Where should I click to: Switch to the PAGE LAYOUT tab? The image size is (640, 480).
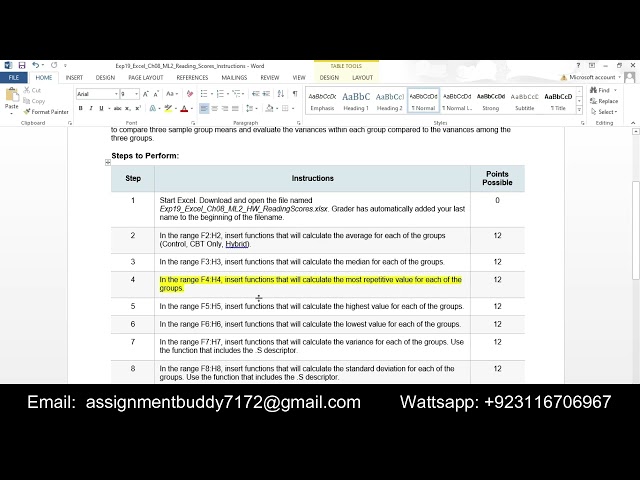coord(146,78)
